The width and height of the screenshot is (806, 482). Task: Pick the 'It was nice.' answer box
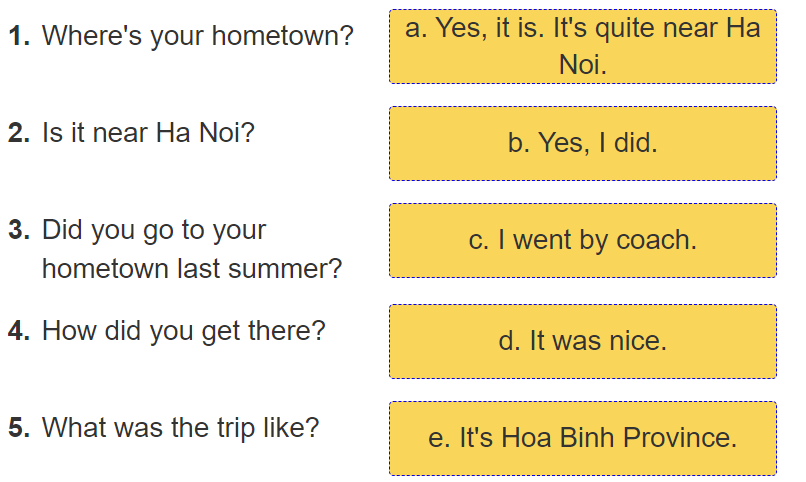(x=582, y=341)
